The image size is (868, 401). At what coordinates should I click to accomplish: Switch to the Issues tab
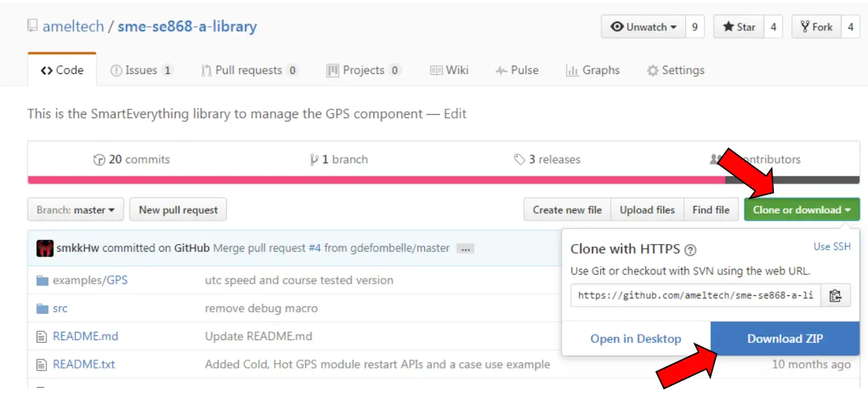(142, 70)
